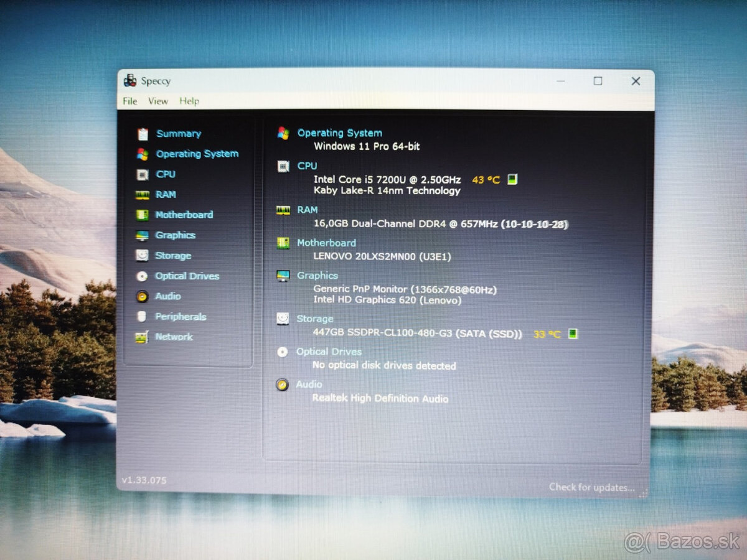The image size is (747, 560).
Task: Open the File menu
Action: [129, 101]
